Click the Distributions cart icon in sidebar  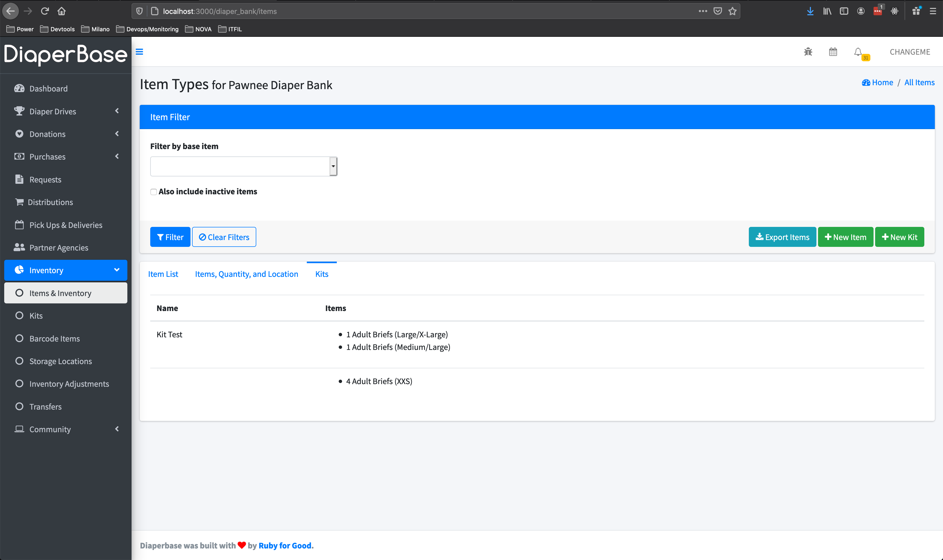coord(19,202)
